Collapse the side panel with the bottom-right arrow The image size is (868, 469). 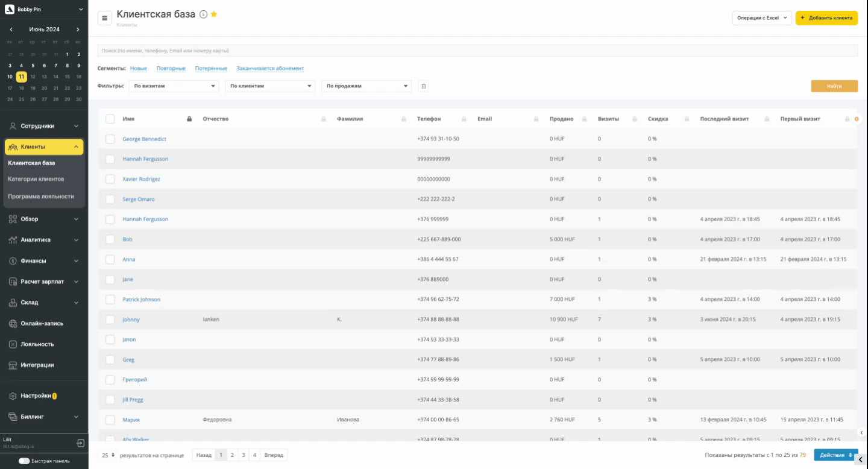coord(861,460)
